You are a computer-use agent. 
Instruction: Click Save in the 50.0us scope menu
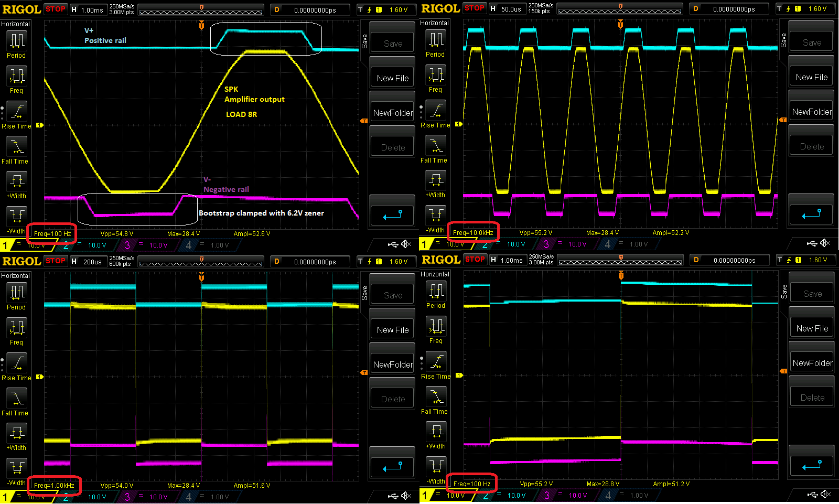click(812, 42)
